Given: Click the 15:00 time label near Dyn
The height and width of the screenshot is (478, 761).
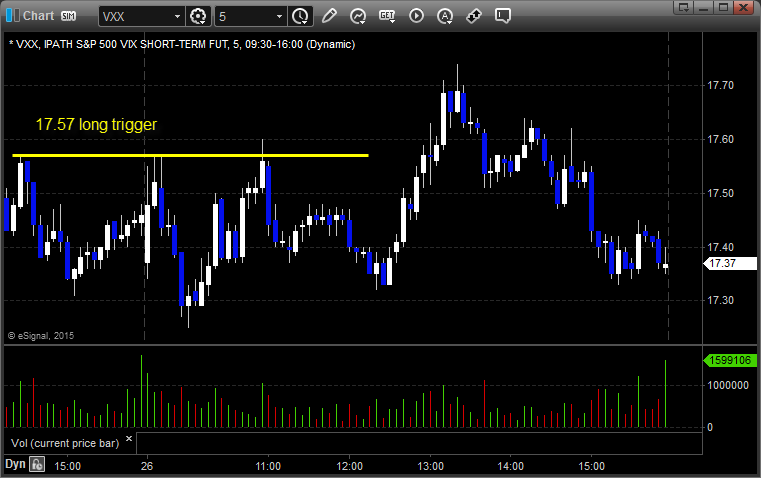Looking at the screenshot, I should [67, 466].
